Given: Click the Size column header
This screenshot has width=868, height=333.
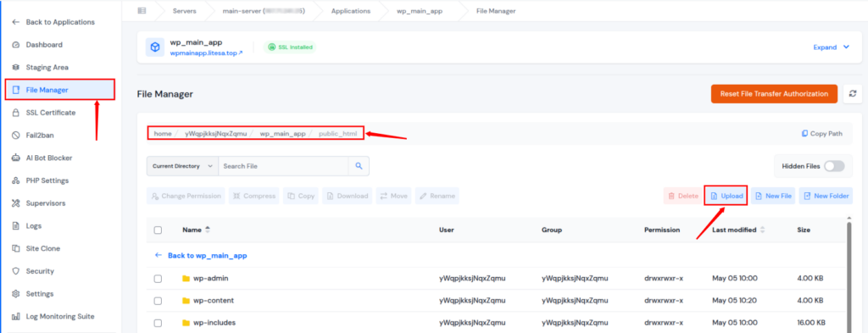Looking at the screenshot, I should (804, 230).
